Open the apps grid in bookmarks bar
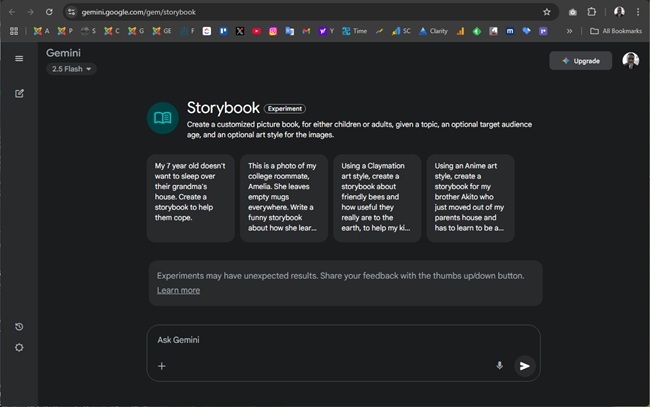This screenshot has height=407, width=650. click(x=14, y=31)
